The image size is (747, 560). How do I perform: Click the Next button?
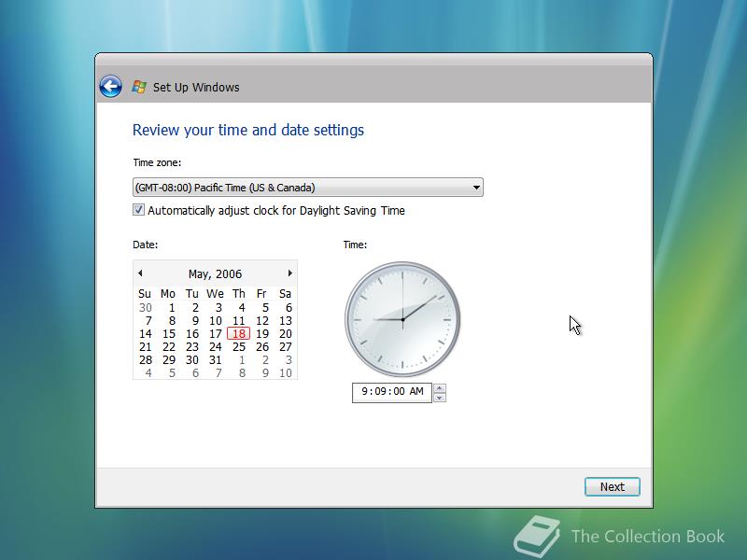pyautogui.click(x=613, y=486)
